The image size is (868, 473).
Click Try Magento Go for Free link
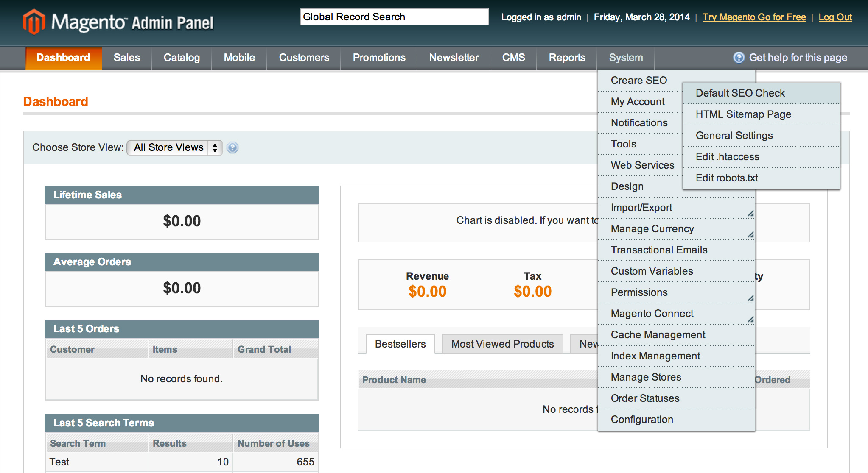[x=754, y=17]
